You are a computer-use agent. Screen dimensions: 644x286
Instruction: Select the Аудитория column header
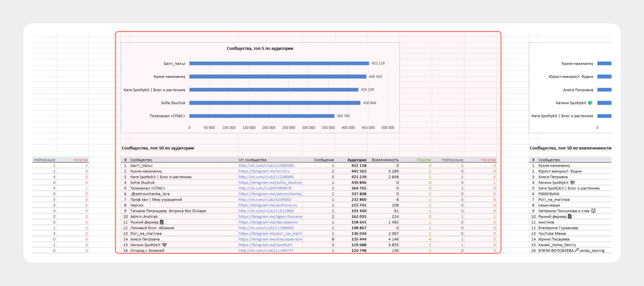[x=357, y=160]
